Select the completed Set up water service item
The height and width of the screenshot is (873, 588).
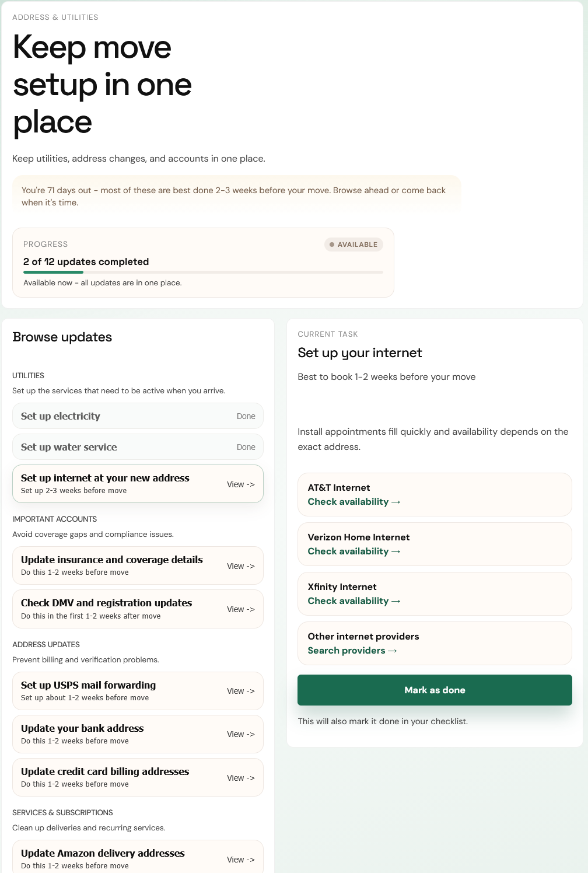(x=138, y=447)
